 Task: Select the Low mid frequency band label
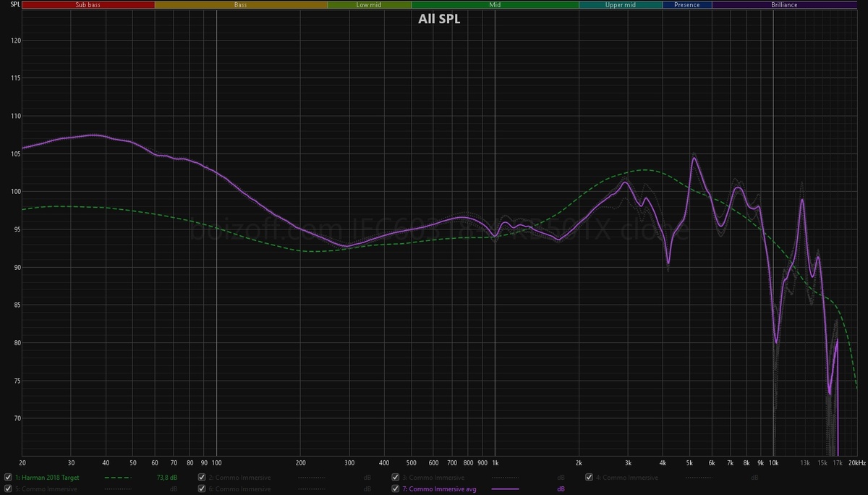(x=369, y=4)
